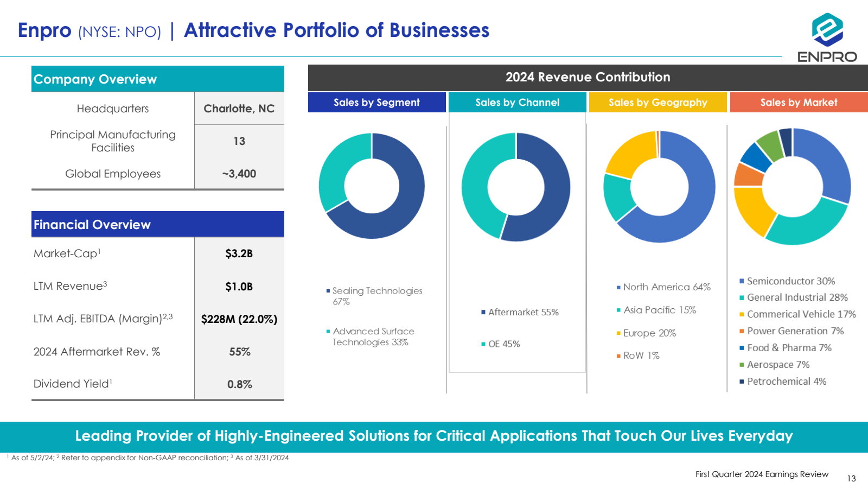Viewport: 868px width, 489px height.
Task: Click the Europe 20% legend swatch
Action: (x=618, y=333)
